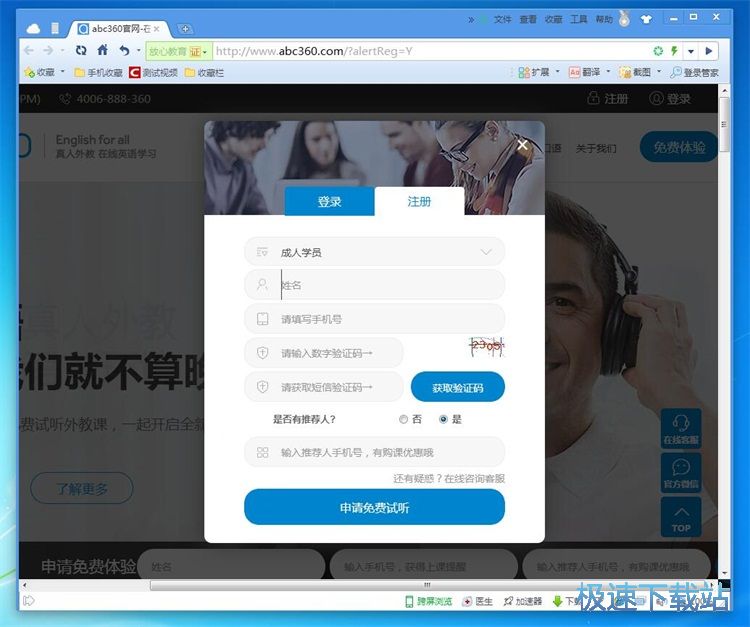This screenshot has width=750, height=627.
Task: Click 登录 link in page header
Action: (x=670, y=99)
